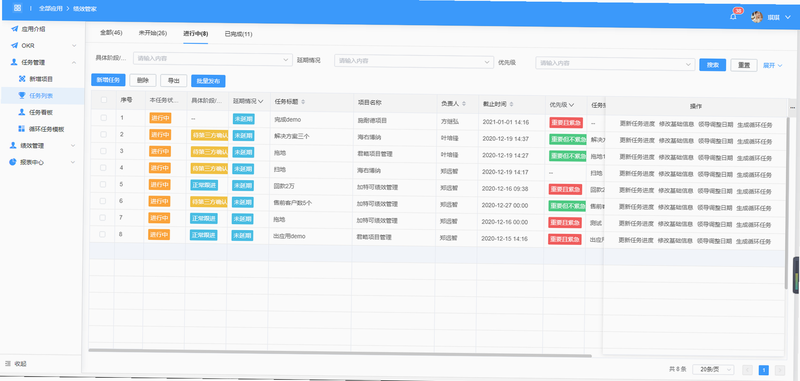Click the OKR sidebar icon
Screen dimensions: 800x381
coord(14,45)
